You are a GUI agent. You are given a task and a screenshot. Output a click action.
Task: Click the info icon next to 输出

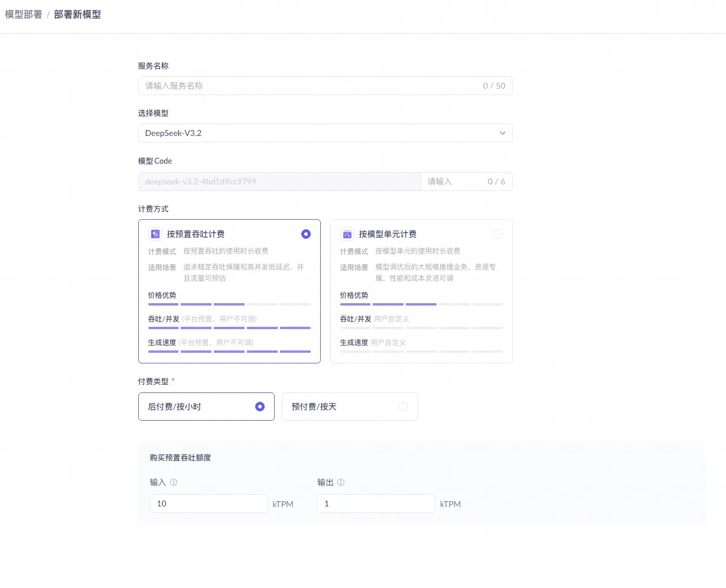coord(341,482)
